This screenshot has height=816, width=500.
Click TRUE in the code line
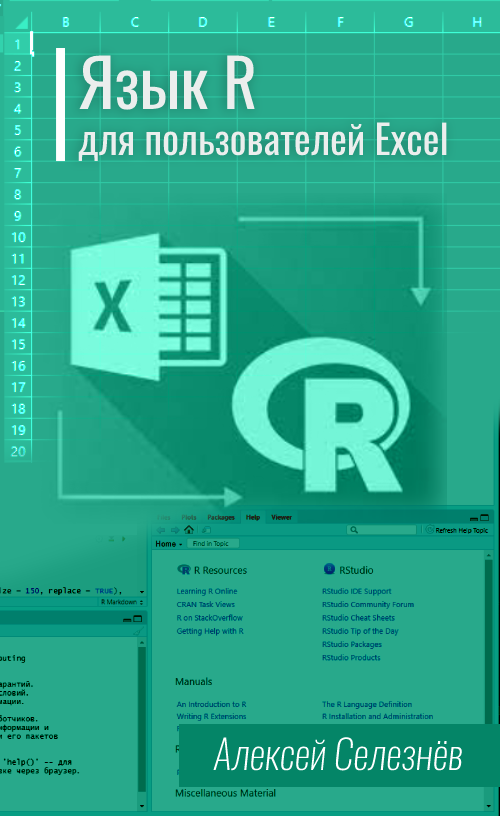click(104, 591)
